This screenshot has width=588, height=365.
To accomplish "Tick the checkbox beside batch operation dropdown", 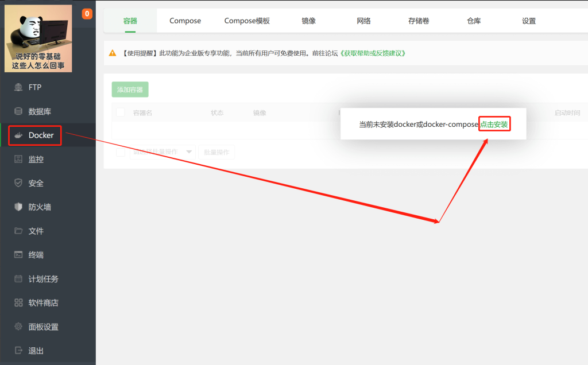I will pyautogui.click(x=121, y=152).
